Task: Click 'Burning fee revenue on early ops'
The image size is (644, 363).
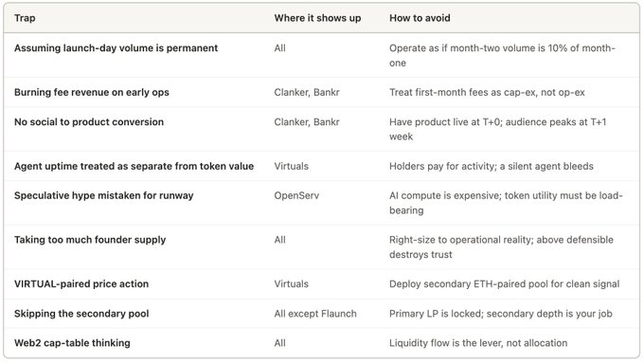Action: coord(92,92)
